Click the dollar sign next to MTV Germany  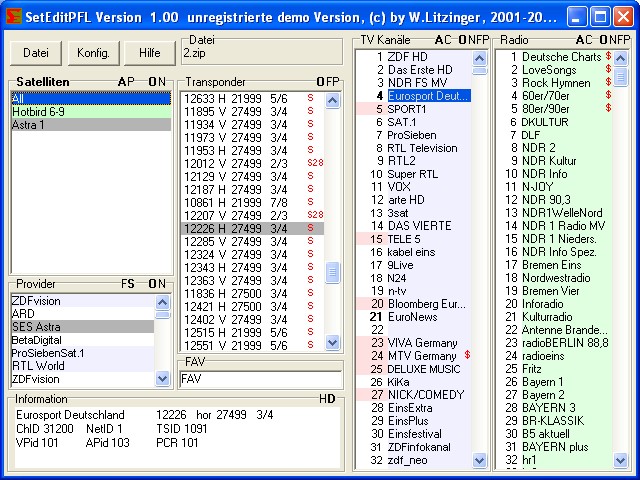[x=467, y=354]
